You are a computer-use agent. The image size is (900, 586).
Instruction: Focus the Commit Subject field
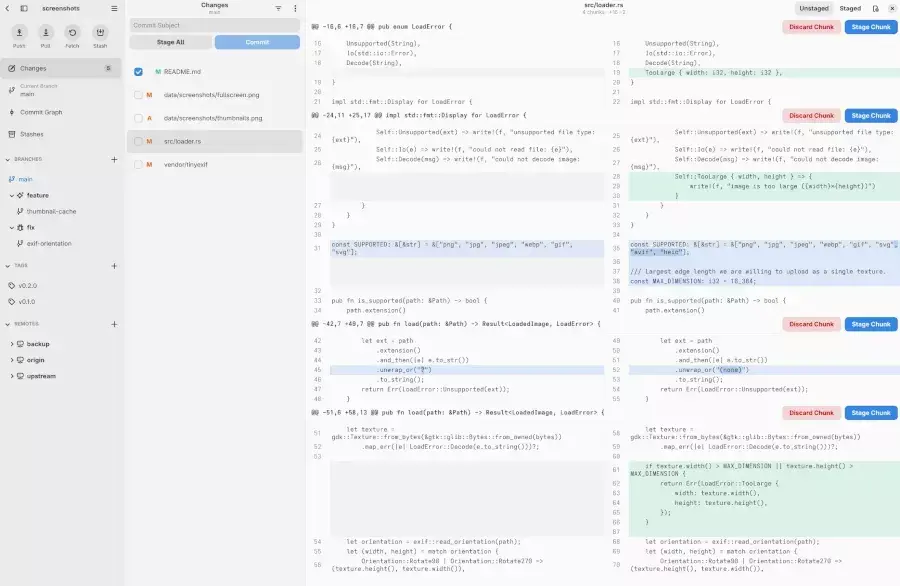pyautogui.click(x=214, y=25)
